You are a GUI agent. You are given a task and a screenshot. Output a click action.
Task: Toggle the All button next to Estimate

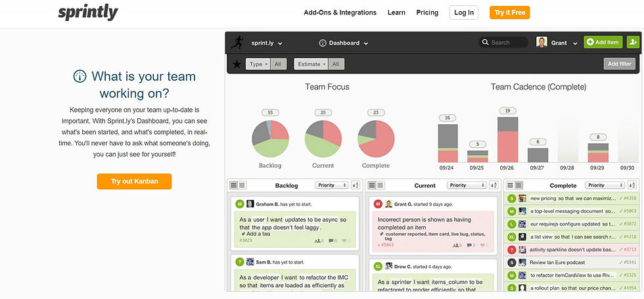[x=336, y=64]
